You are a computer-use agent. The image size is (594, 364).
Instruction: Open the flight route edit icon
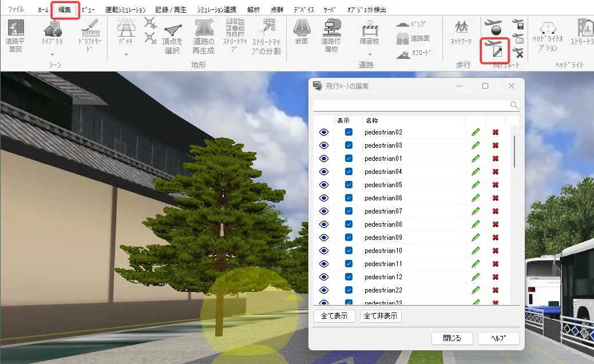pos(495,51)
